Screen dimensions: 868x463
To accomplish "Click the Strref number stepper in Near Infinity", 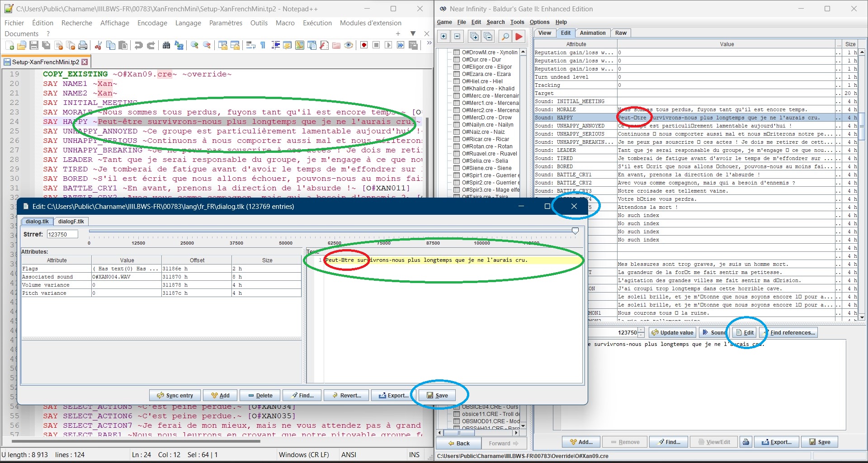I will point(641,333).
